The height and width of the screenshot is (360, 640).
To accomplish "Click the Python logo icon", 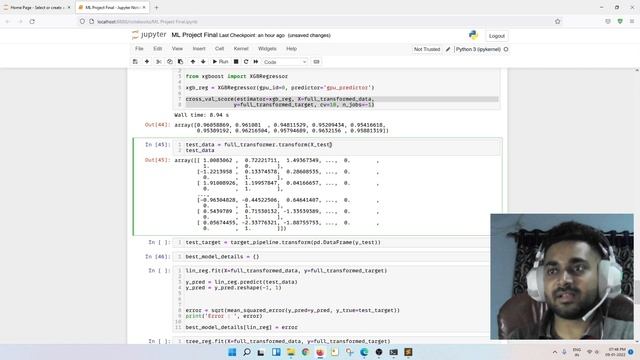I will (473, 36).
